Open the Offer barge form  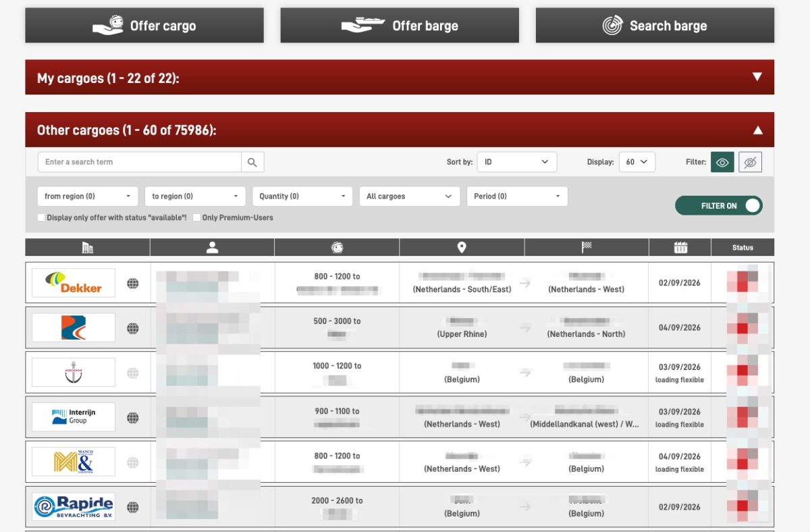[400, 26]
